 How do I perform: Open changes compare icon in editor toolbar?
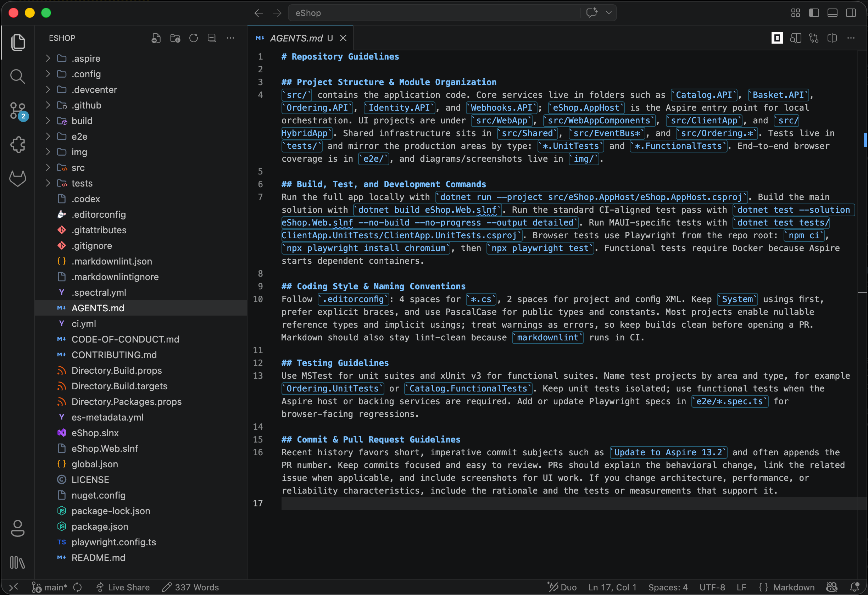coord(814,38)
